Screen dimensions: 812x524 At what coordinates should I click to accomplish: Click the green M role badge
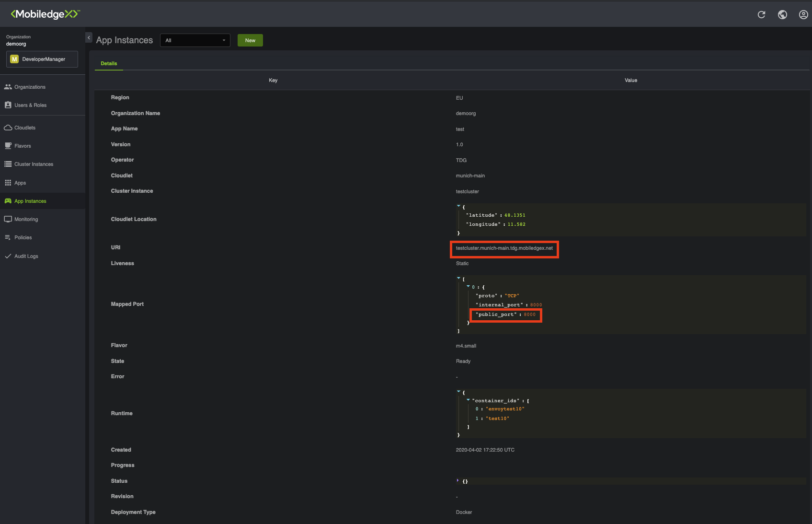click(14, 59)
